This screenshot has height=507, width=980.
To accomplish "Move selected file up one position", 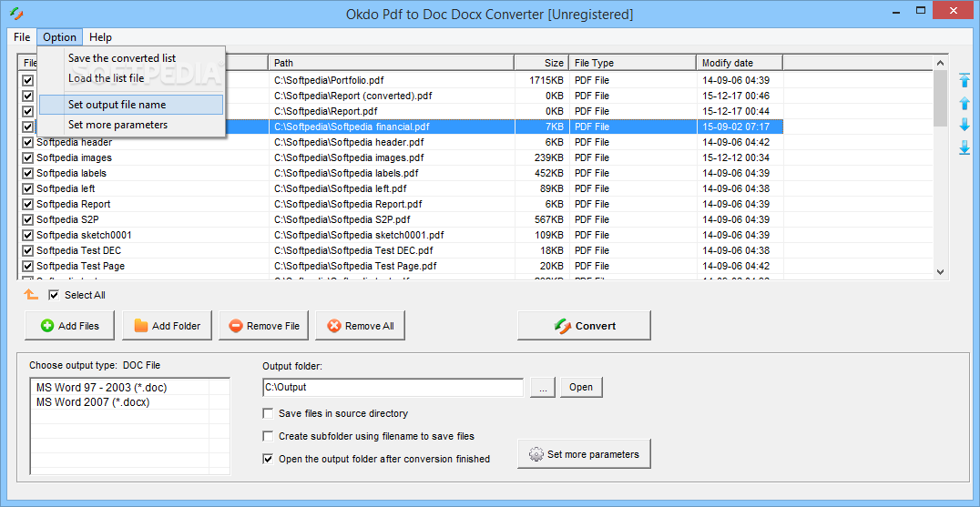I will [964, 104].
